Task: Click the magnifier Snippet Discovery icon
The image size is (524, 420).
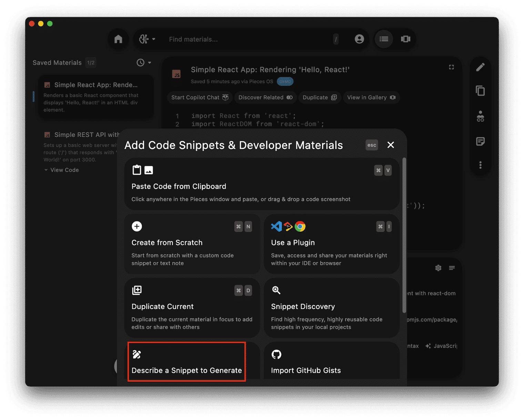Action: pyautogui.click(x=276, y=290)
